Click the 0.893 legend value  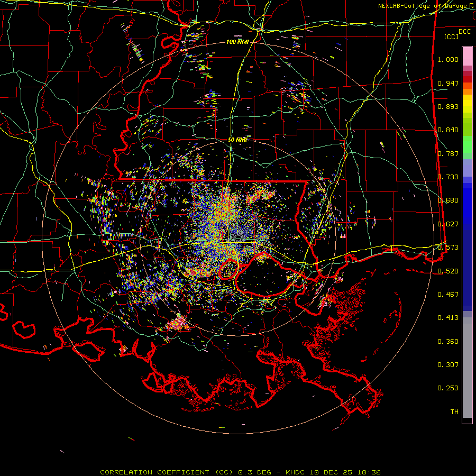[448, 106]
